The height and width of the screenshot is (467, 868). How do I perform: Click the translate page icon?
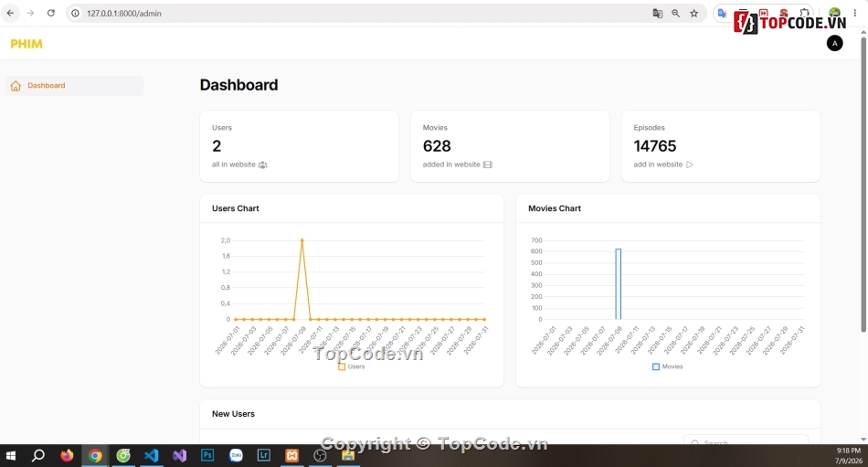(657, 14)
